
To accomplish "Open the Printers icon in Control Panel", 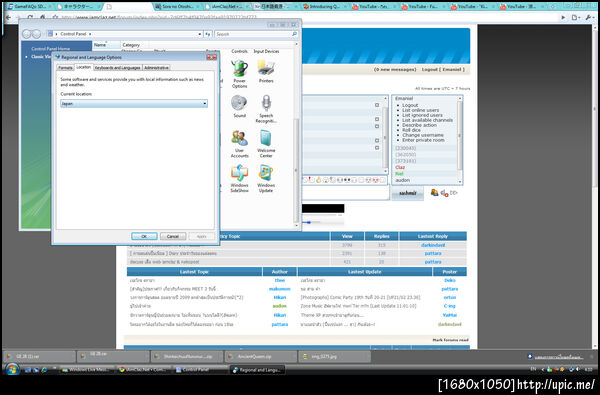I will (x=266, y=72).
